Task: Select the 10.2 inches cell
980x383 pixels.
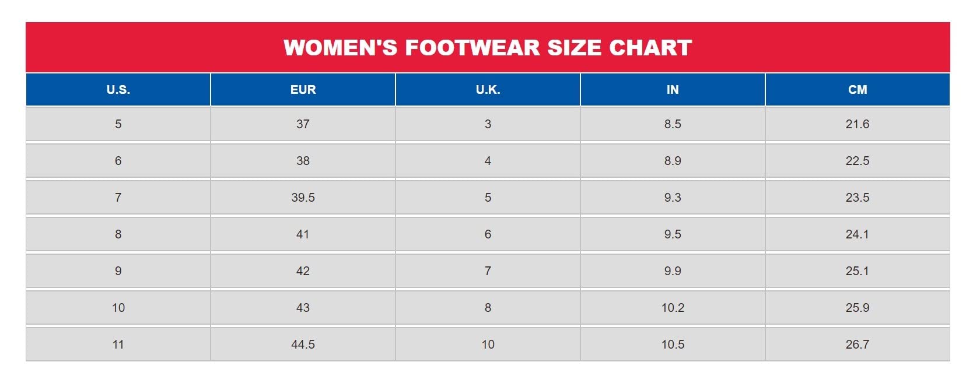Action: tap(673, 308)
